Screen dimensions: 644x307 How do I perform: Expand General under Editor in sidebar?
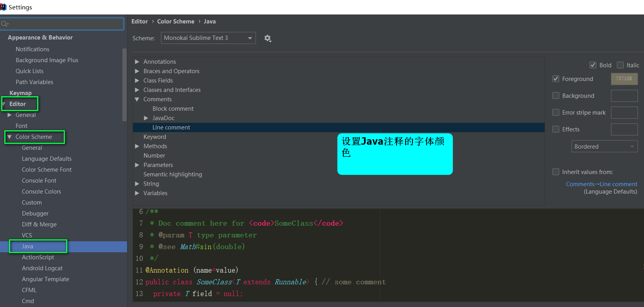tap(9, 115)
